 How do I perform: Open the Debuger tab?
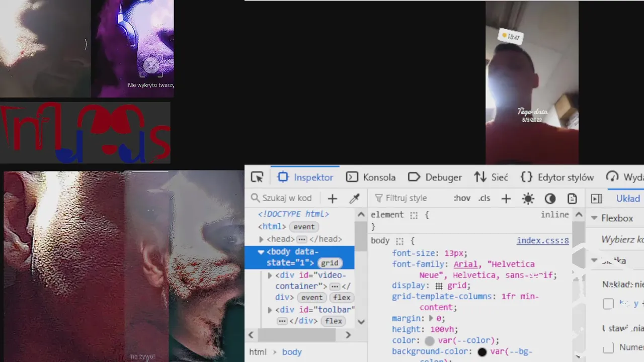[x=435, y=177]
